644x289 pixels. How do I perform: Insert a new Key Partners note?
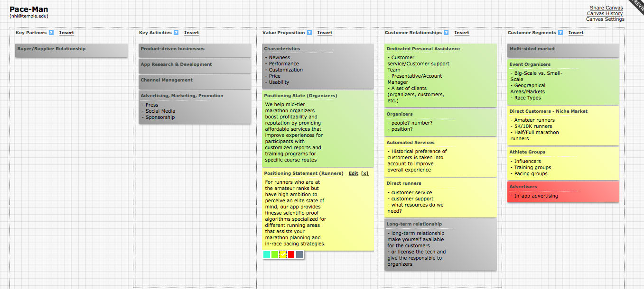coord(66,33)
